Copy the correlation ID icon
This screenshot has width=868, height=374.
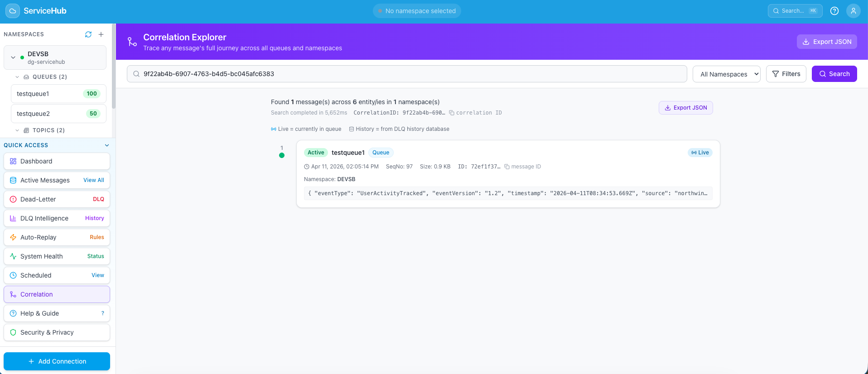pyautogui.click(x=452, y=113)
